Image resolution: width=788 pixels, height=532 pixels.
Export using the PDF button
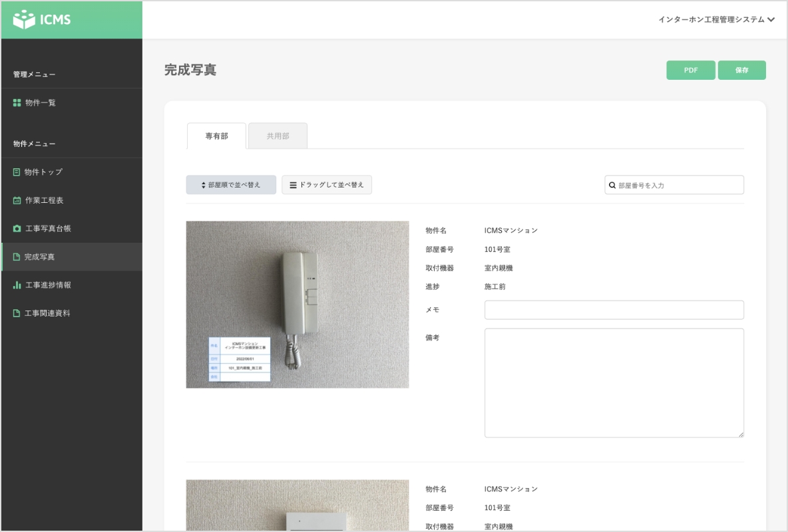click(x=691, y=70)
